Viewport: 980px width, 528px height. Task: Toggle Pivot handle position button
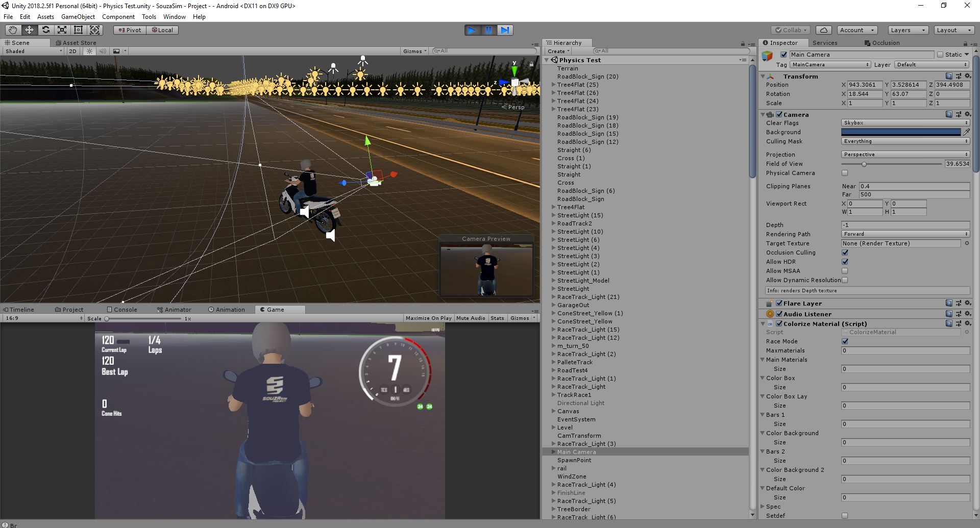[130, 30]
